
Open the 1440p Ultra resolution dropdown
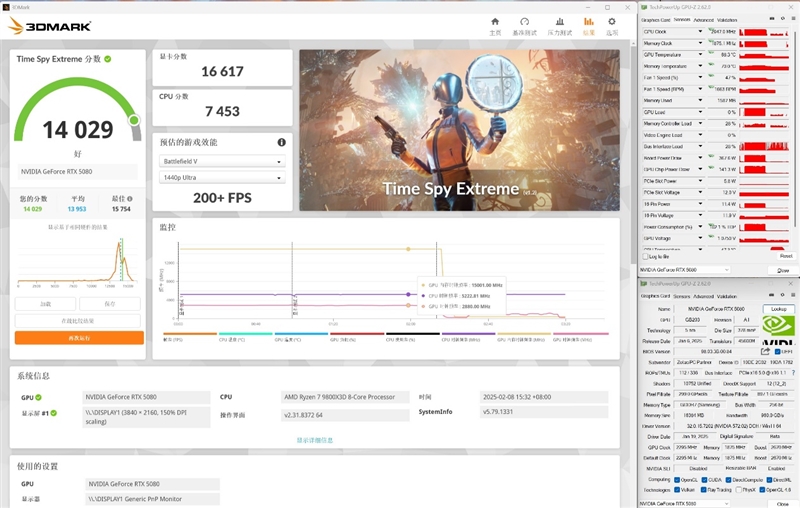(222, 178)
